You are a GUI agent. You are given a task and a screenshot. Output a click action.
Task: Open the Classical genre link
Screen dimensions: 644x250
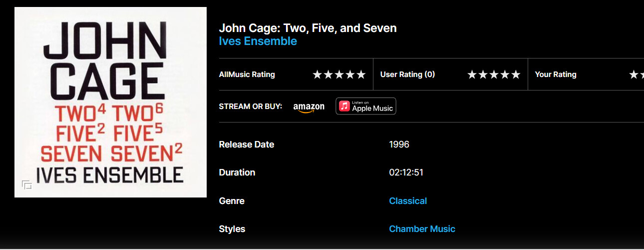tap(408, 201)
